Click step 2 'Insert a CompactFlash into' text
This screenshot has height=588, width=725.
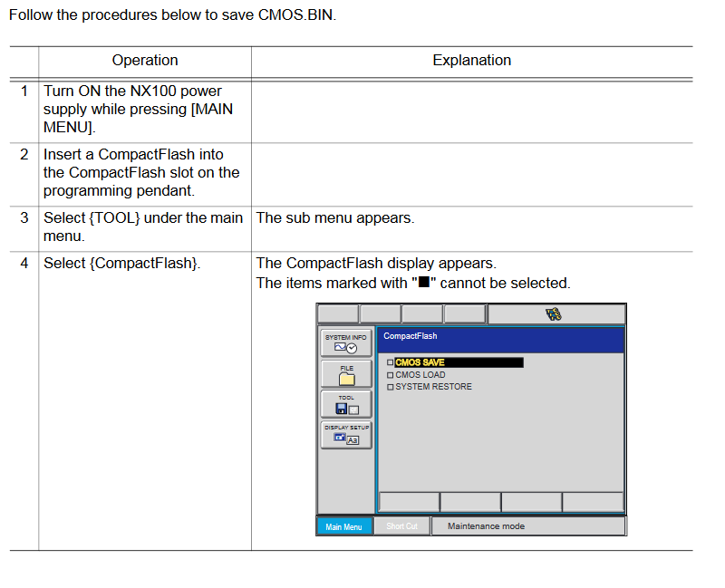(x=133, y=154)
